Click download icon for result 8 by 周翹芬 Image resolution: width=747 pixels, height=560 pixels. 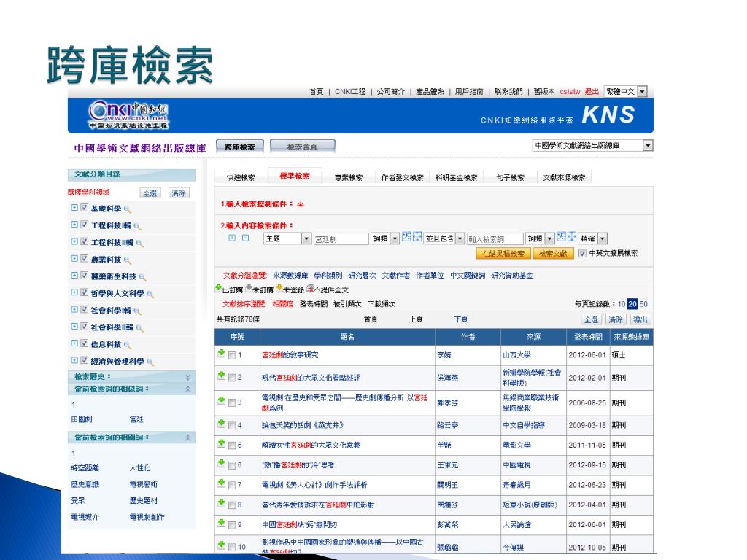point(222,503)
